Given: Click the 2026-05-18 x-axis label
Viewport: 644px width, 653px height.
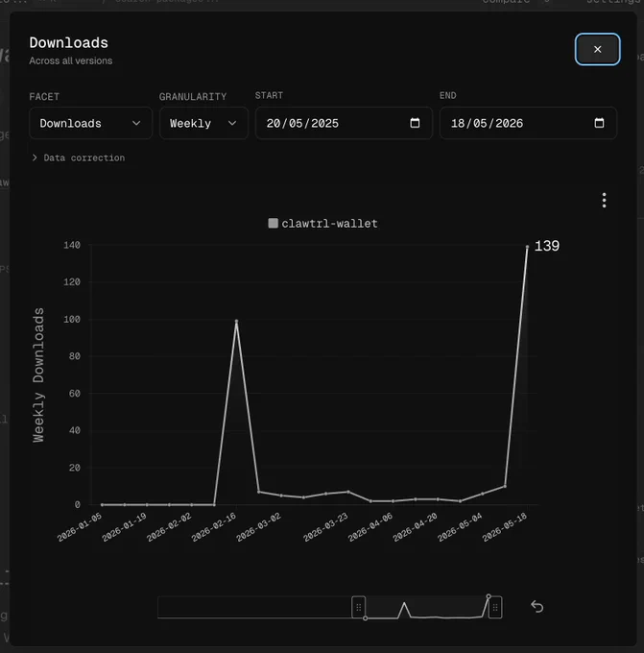Looking at the screenshot, I should click(505, 527).
